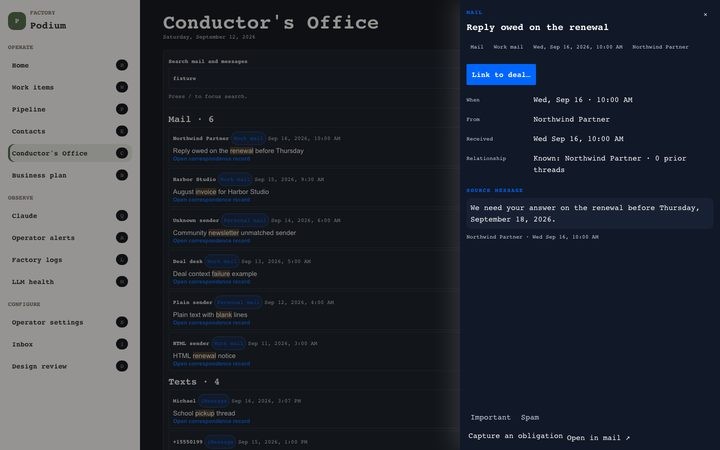Open correspondence record for School pickup thread
This screenshot has height=450, width=720.
click(212, 421)
